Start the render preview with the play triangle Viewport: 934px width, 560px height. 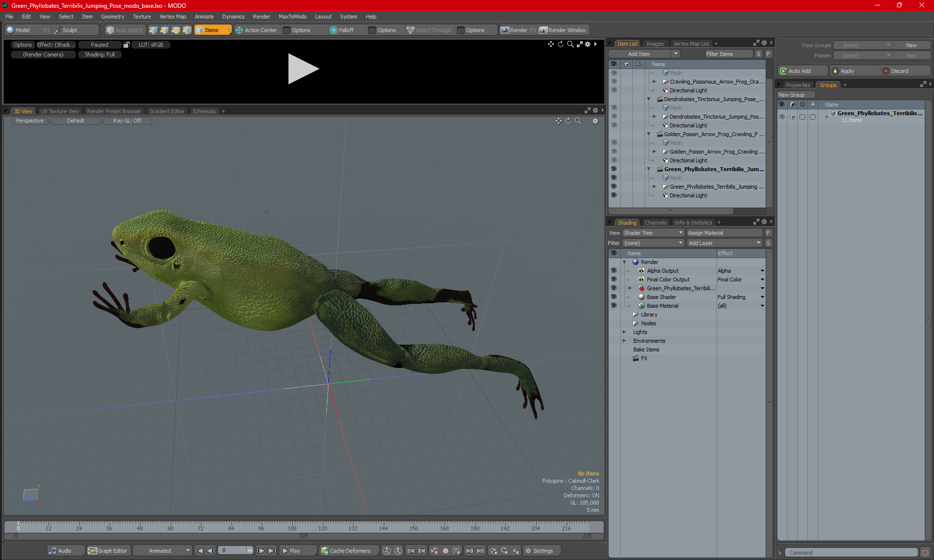[303, 69]
